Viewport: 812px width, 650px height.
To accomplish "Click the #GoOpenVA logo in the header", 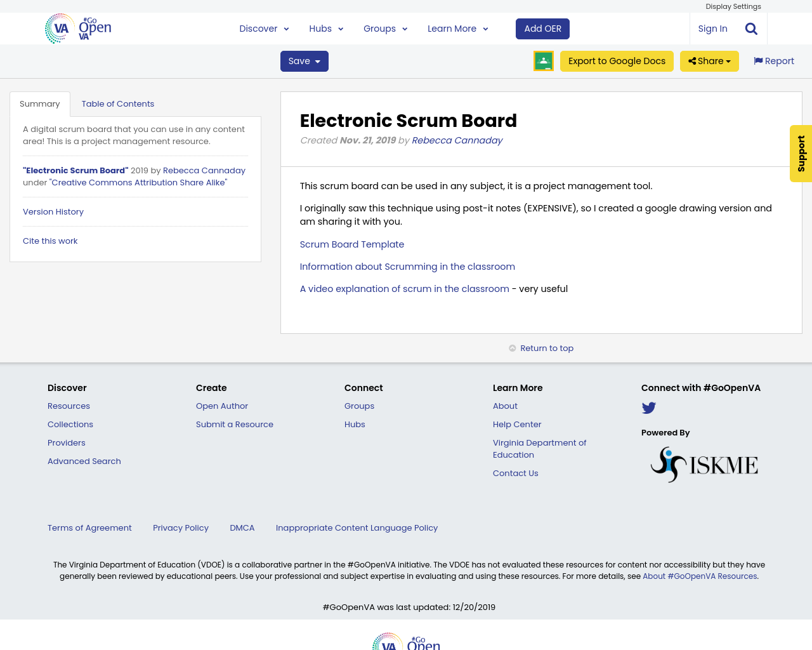I will pyautogui.click(x=77, y=27).
